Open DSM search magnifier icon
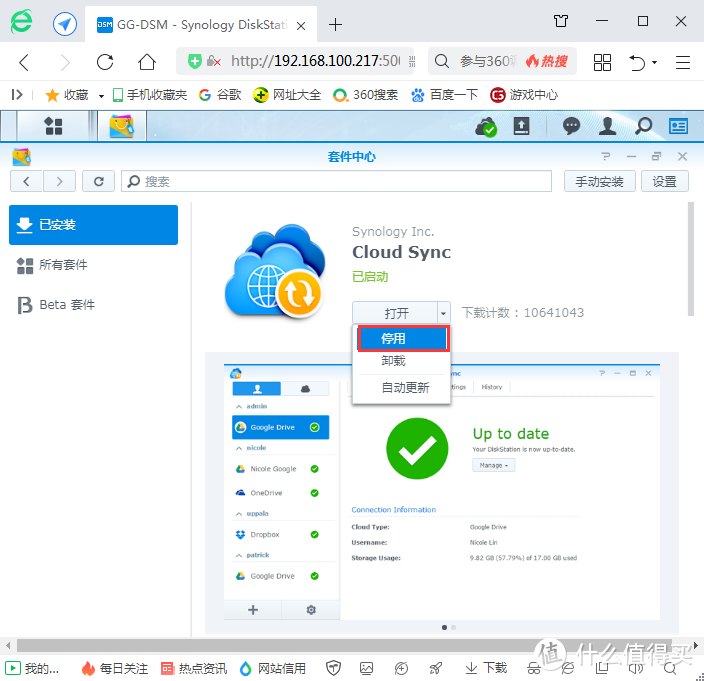Image resolution: width=704 pixels, height=681 pixels. click(643, 126)
